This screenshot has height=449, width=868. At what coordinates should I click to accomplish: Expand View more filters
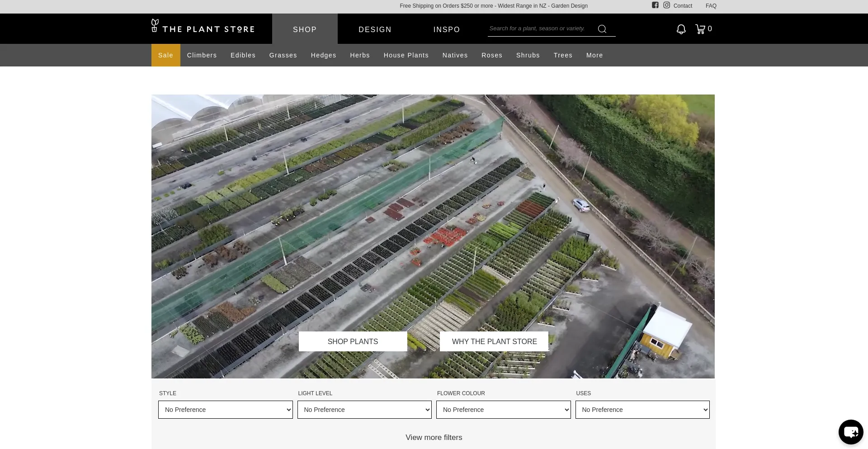(434, 437)
